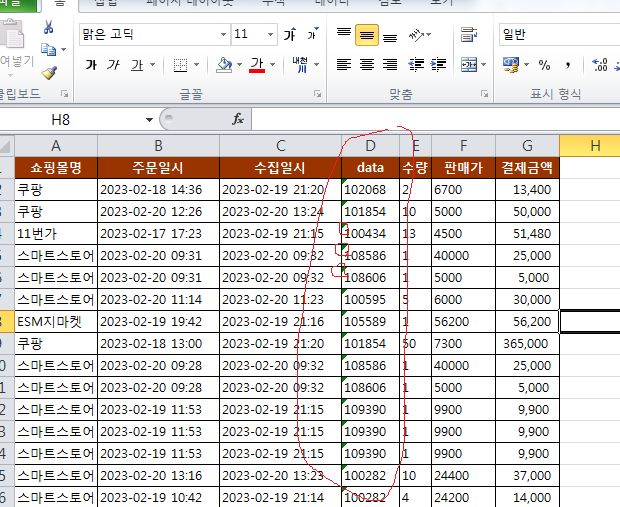The width and height of the screenshot is (620, 507).
Task: Align text left
Action: pyautogui.click(x=344, y=64)
